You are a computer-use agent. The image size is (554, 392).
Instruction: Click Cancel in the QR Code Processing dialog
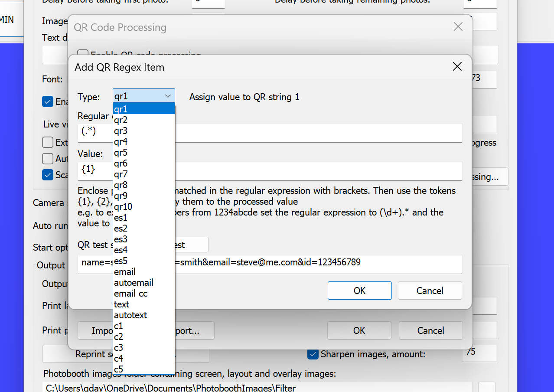tap(430, 330)
